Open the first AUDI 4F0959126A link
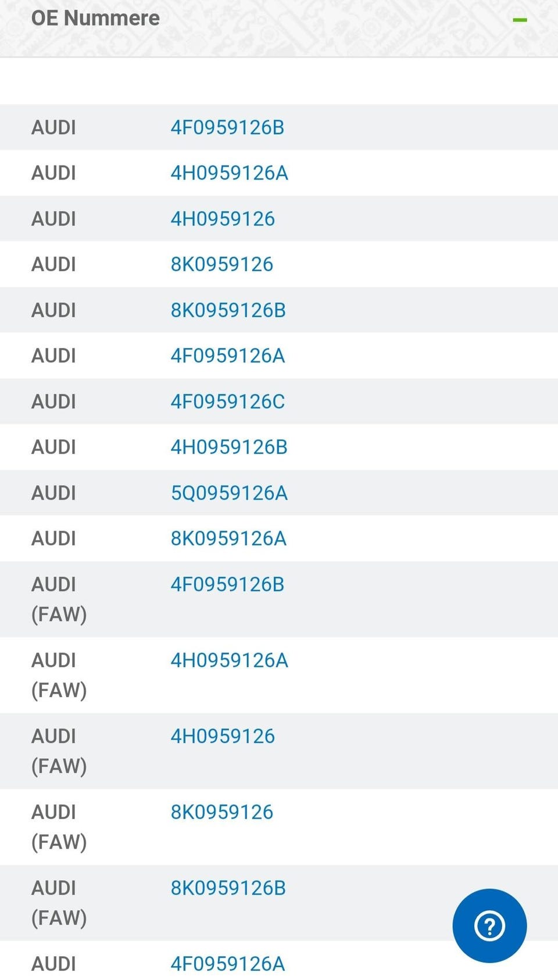The width and height of the screenshot is (558, 980). tap(227, 355)
